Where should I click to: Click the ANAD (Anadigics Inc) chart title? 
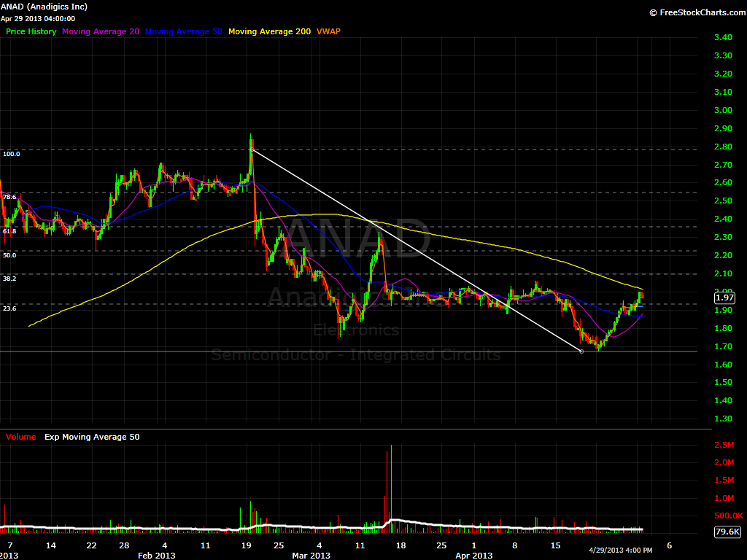(44, 7)
